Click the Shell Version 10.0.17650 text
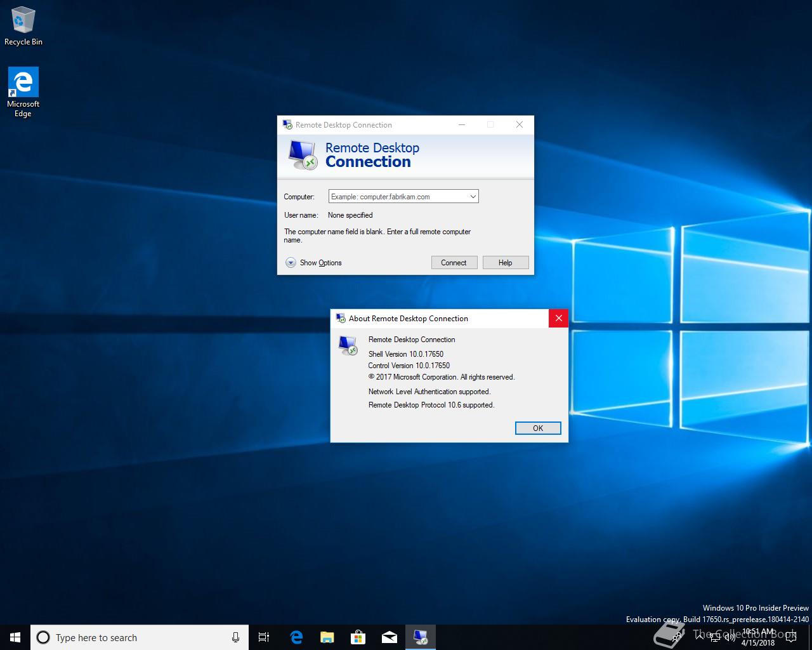Viewport: 812px width, 650px height. [406, 354]
